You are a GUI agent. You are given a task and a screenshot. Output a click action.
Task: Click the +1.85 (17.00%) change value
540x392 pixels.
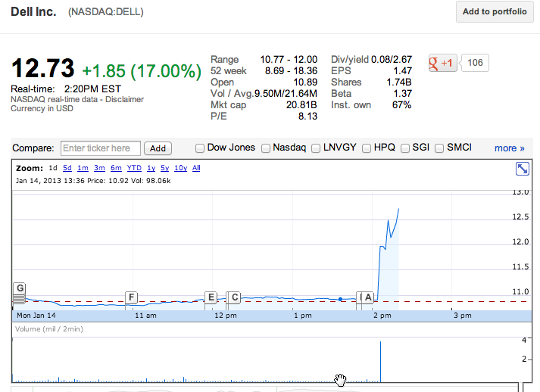[x=142, y=71]
